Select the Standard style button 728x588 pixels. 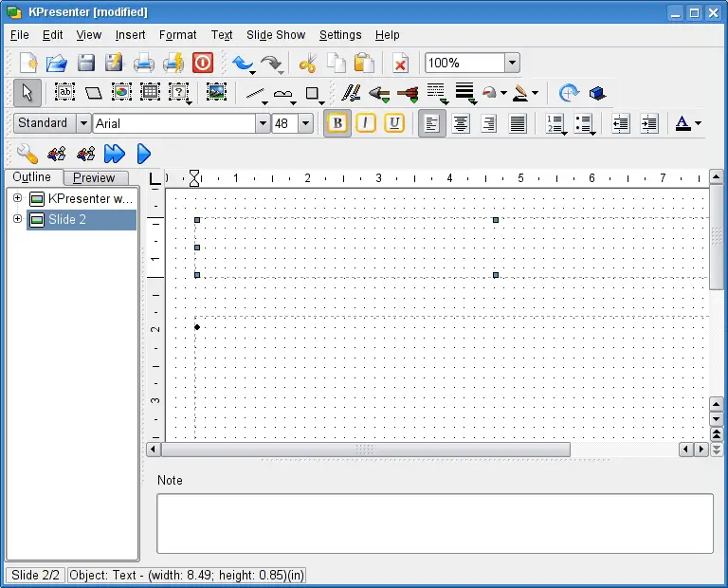[x=43, y=123]
